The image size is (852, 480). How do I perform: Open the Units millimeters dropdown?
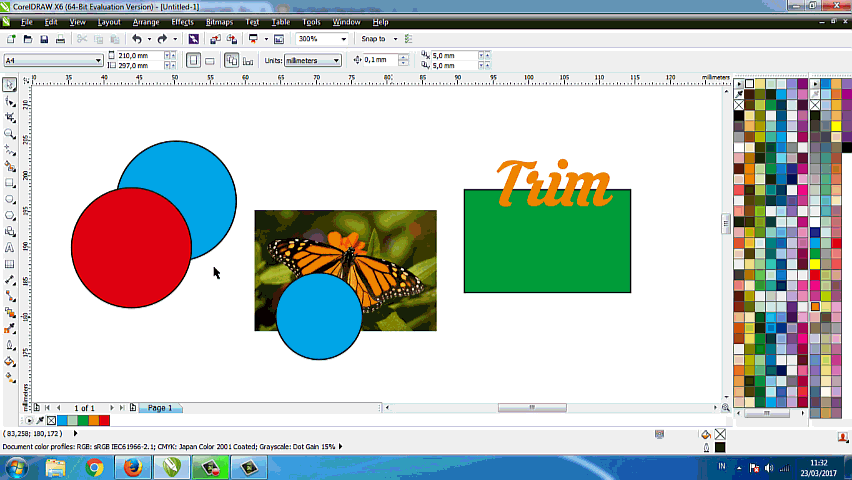pos(336,60)
